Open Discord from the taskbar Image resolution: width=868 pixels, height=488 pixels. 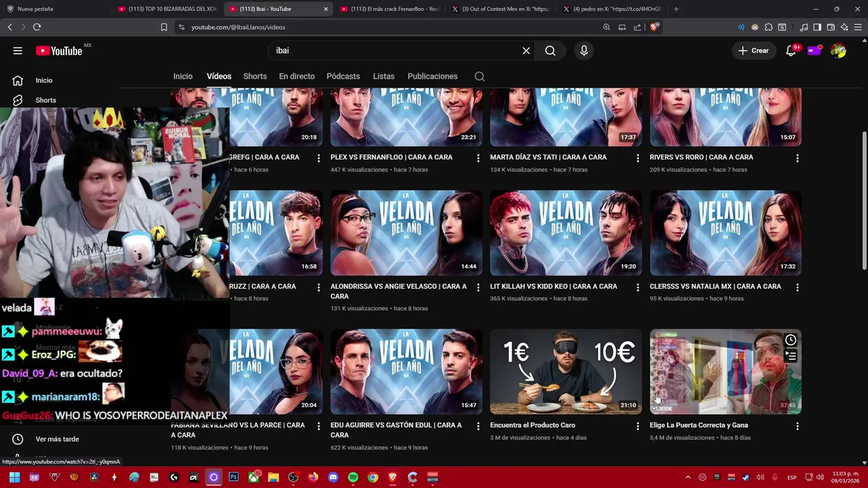point(333,477)
